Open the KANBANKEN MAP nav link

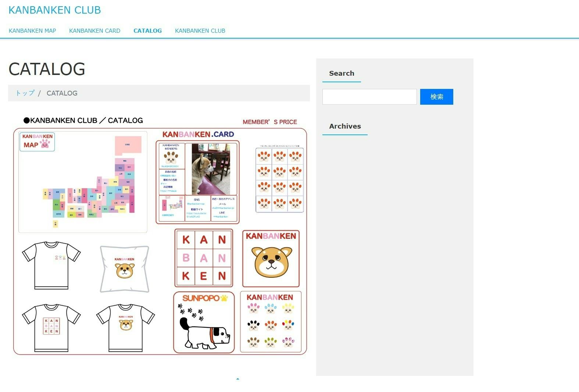point(32,31)
